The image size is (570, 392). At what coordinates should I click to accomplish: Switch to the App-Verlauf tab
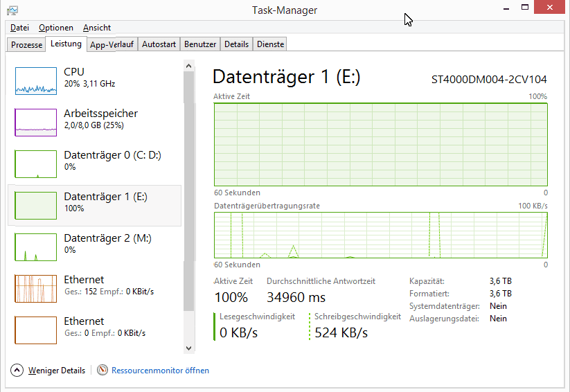click(x=112, y=44)
